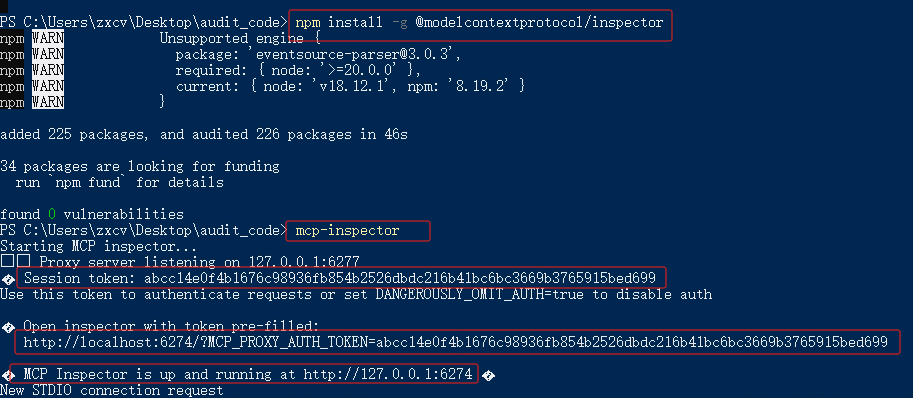Click the required node >=20.0.0 text
913x398 pixels.
coord(298,70)
